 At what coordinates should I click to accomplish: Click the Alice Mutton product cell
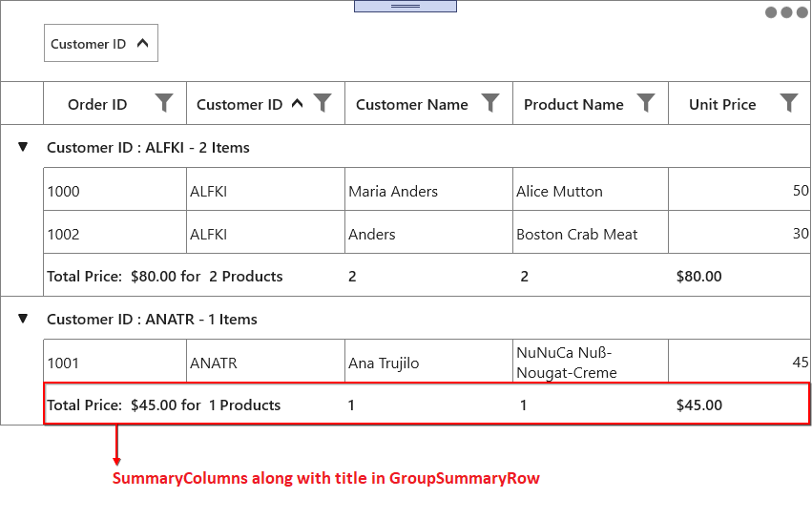coord(591,189)
